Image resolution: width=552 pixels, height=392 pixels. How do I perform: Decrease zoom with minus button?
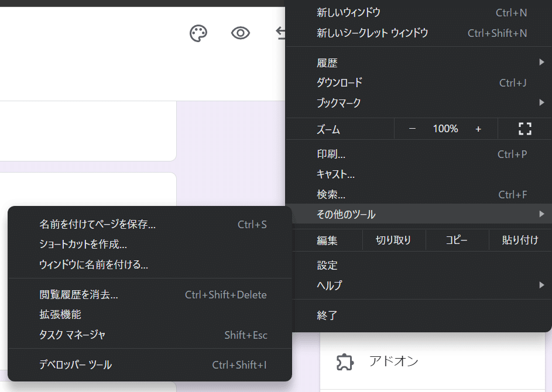pyautogui.click(x=412, y=129)
